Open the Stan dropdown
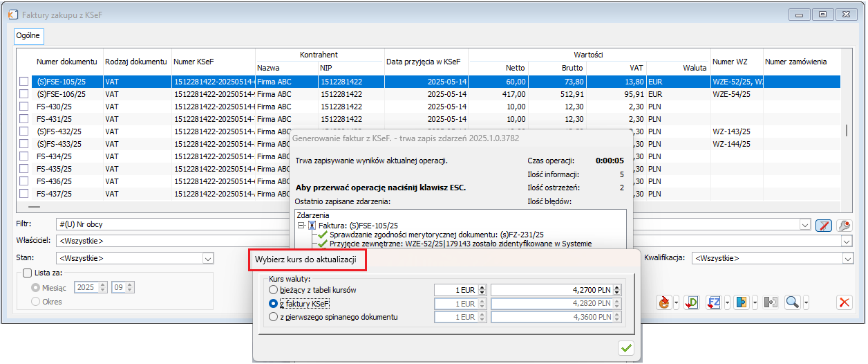This screenshot has height=364, width=868. pos(208,258)
